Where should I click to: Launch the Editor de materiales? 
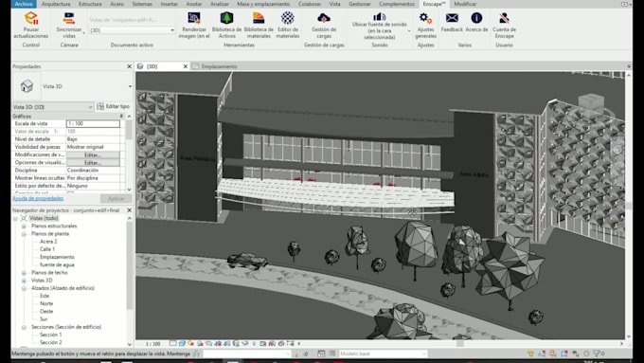pos(288,25)
